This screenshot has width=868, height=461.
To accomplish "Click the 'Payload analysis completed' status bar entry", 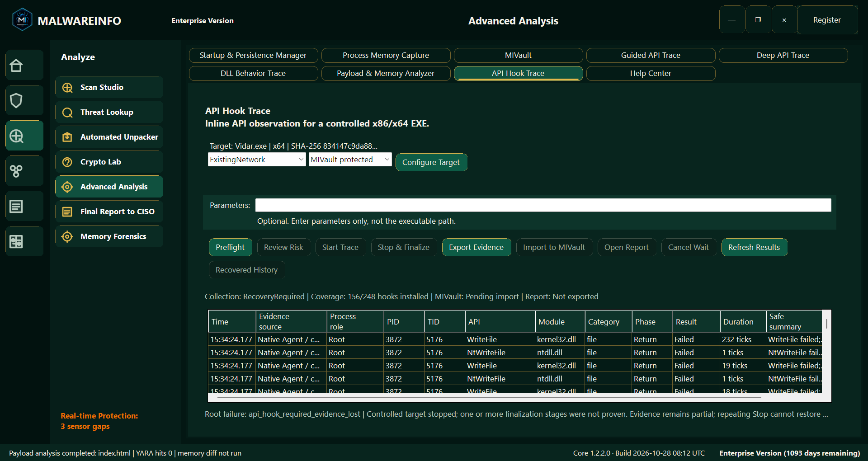I will tap(125, 453).
